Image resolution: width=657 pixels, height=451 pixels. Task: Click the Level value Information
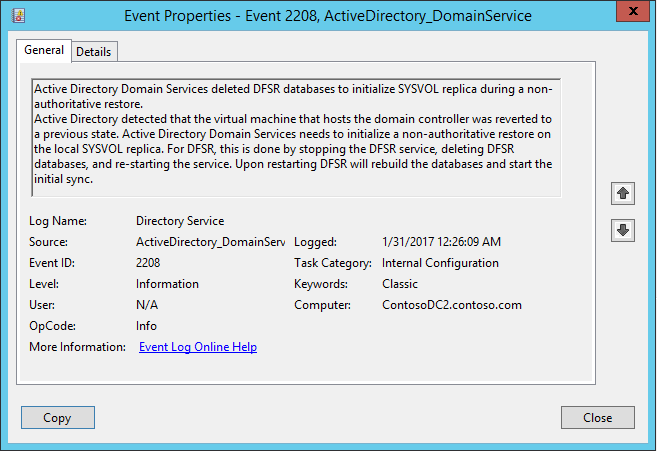[x=167, y=284]
